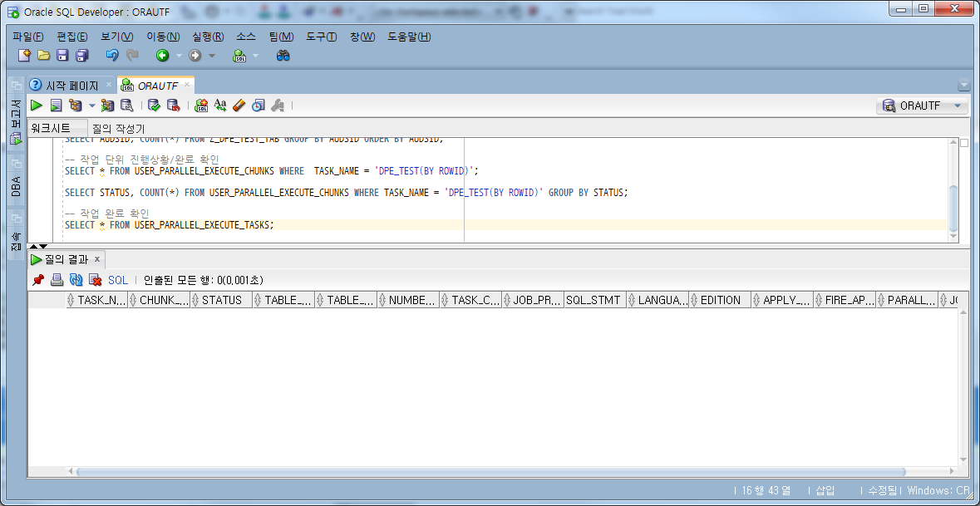Commit the transaction
Viewport: 980px width, 506px height.
click(x=154, y=106)
